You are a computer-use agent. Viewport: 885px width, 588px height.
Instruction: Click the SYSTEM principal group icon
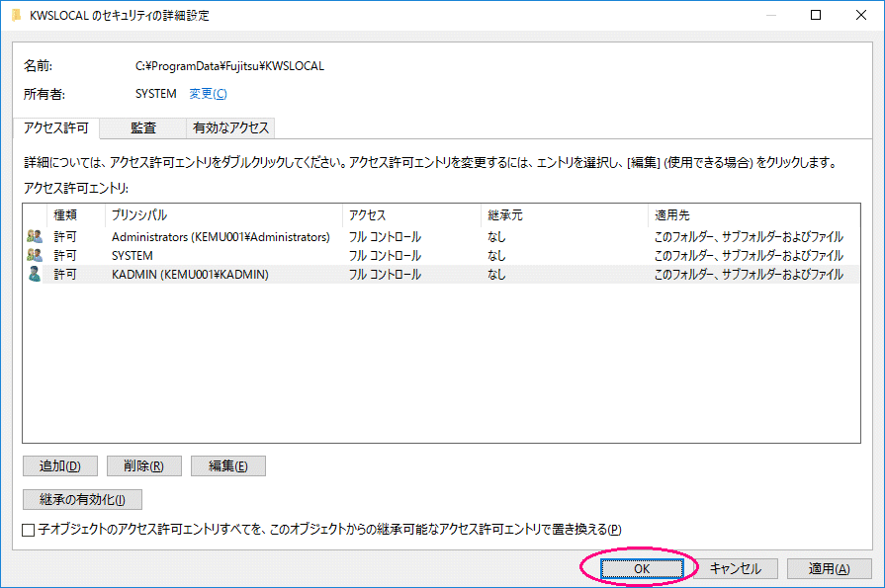tap(35, 256)
